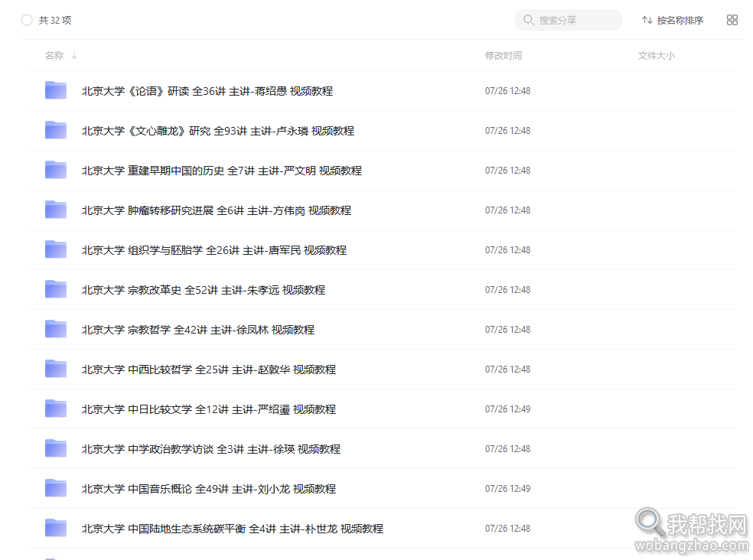Sort by the 名称 column header
Image resolution: width=753 pixels, height=560 pixels.
tap(54, 56)
